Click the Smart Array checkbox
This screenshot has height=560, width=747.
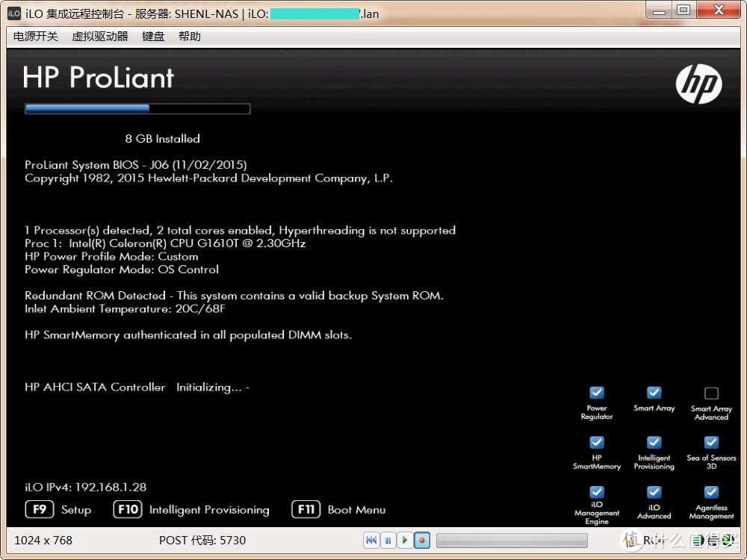(654, 393)
